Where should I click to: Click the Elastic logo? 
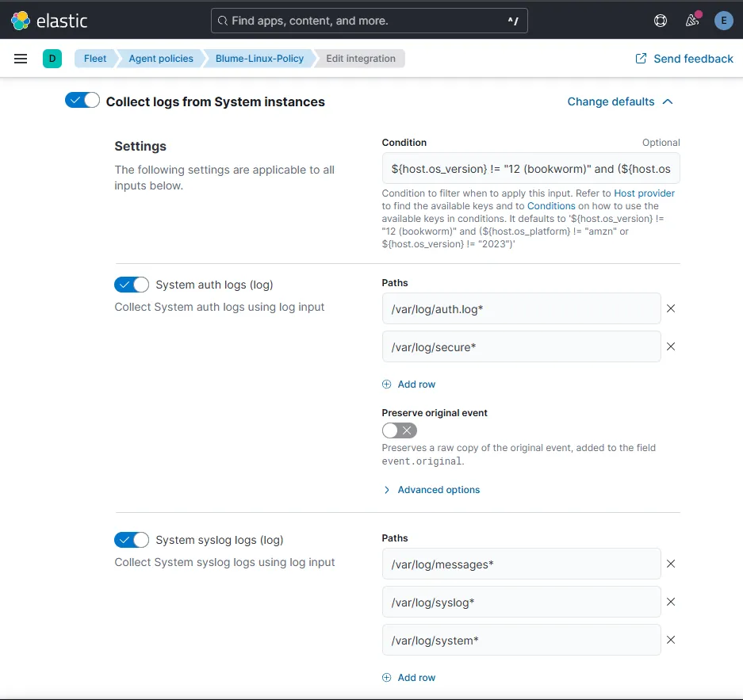point(49,21)
